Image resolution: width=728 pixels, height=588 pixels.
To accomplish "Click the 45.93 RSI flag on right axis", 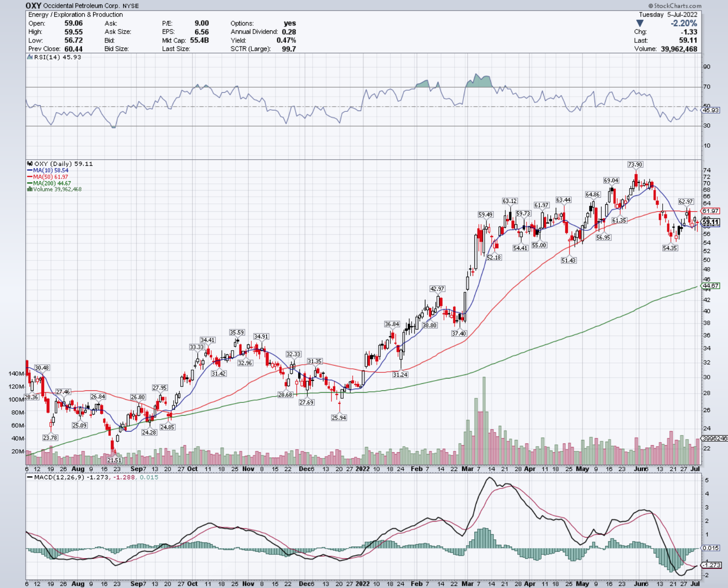I will tap(710, 110).
